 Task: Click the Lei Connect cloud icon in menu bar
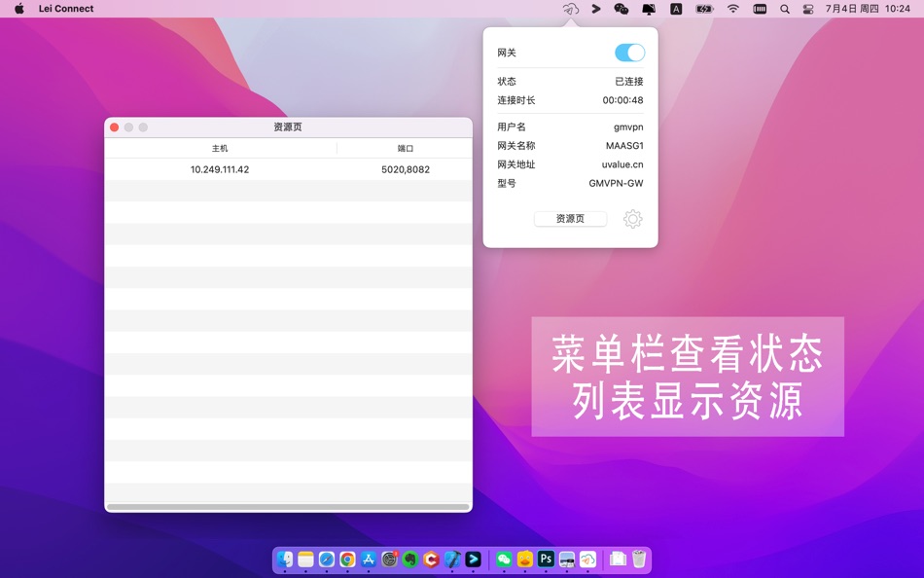pyautogui.click(x=570, y=8)
